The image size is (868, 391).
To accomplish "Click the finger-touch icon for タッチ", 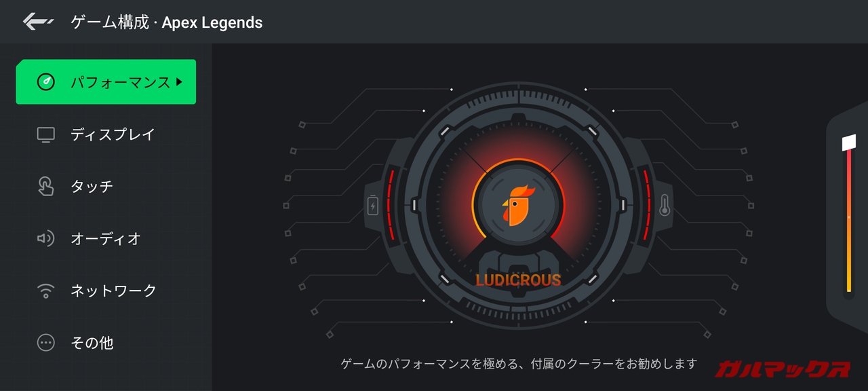I will [45, 186].
